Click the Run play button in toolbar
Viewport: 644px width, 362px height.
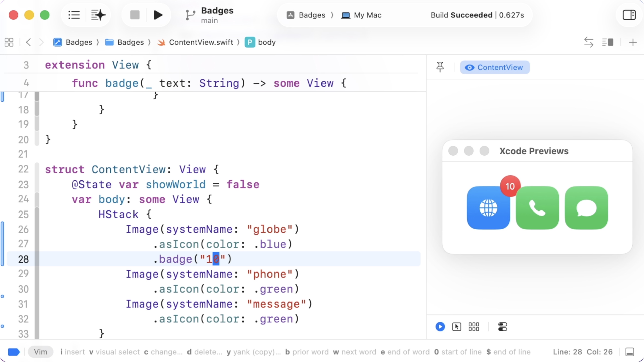[158, 15]
